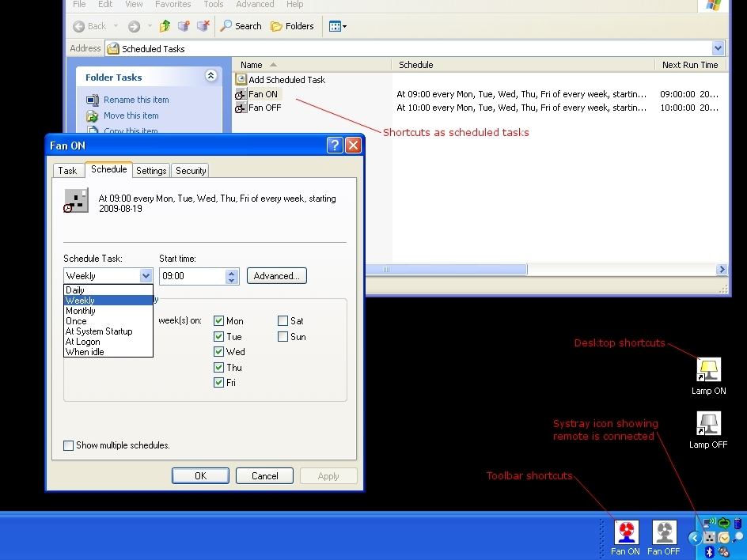Click the Start time field
Image resolution: width=747 pixels, height=560 pixels.
click(192, 276)
